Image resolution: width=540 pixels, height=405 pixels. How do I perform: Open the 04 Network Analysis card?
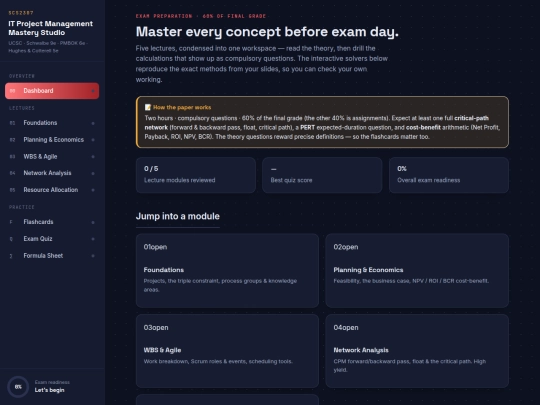[x=417, y=351]
